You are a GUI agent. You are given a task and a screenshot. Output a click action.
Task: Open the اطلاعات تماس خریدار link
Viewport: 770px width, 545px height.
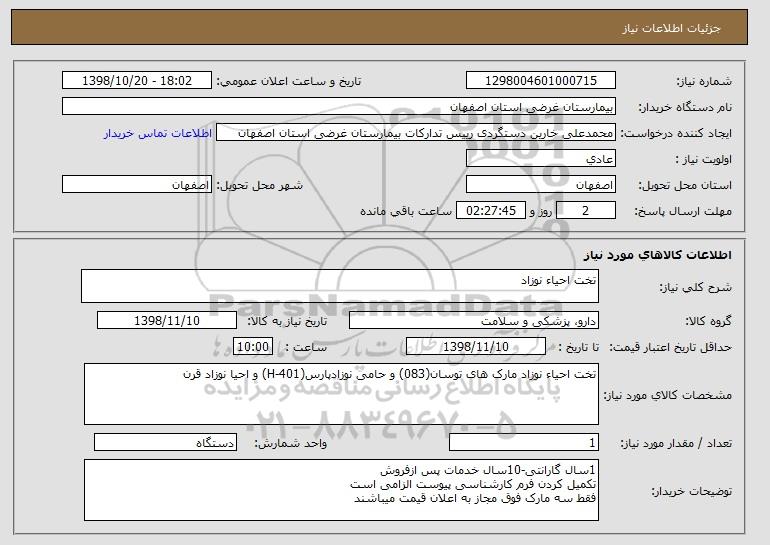point(158,133)
